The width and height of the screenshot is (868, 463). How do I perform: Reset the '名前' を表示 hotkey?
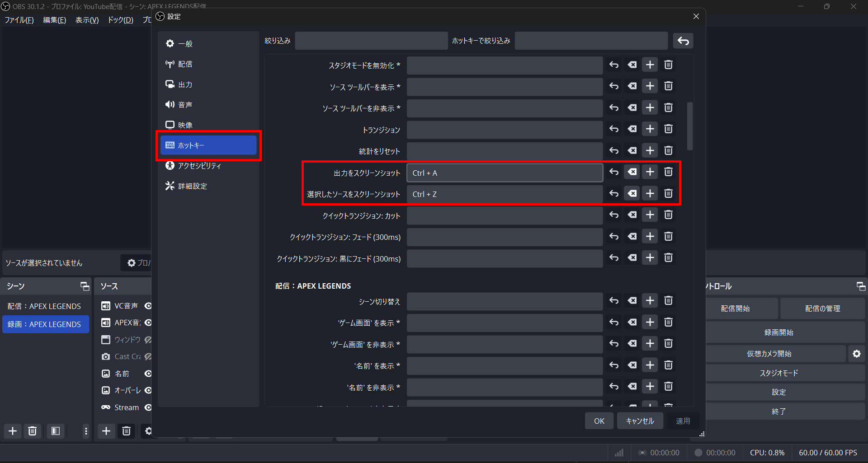[x=614, y=365]
